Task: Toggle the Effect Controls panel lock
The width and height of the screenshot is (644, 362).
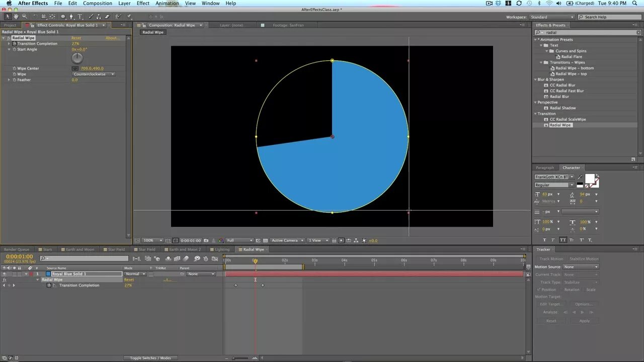Action: pyautogui.click(x=33, y=25)
